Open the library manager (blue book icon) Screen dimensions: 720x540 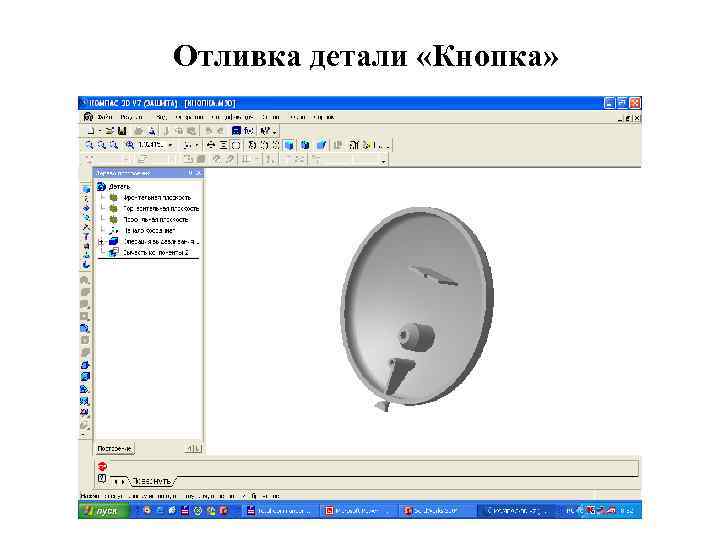236,131
